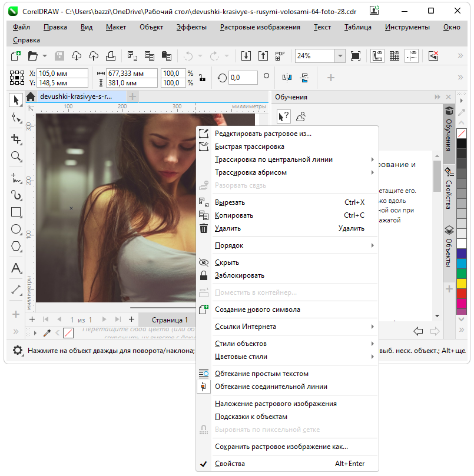Expand Ссылки Интернета submenu

pyautogui.click(x=287, y=327)
